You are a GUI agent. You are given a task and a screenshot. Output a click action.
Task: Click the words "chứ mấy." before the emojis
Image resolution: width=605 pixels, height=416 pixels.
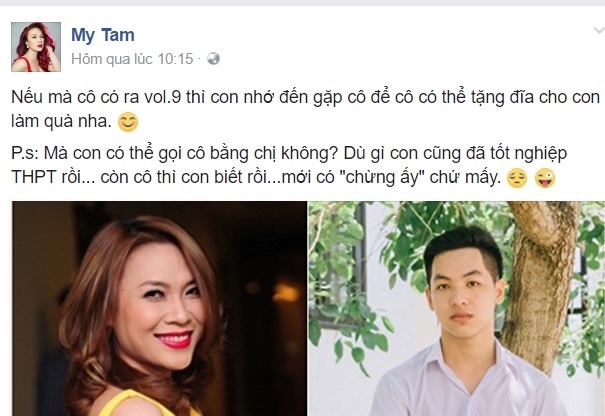click(466, 178)
